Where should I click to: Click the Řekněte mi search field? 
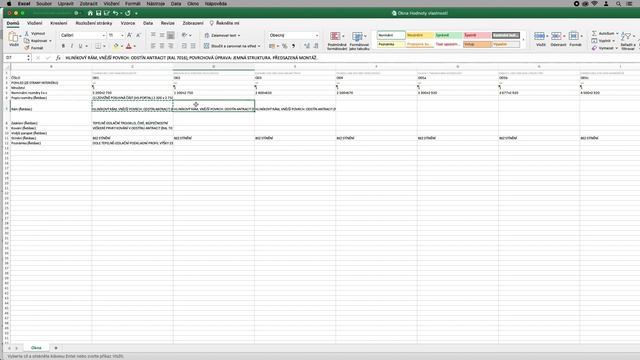coord(224,23)
